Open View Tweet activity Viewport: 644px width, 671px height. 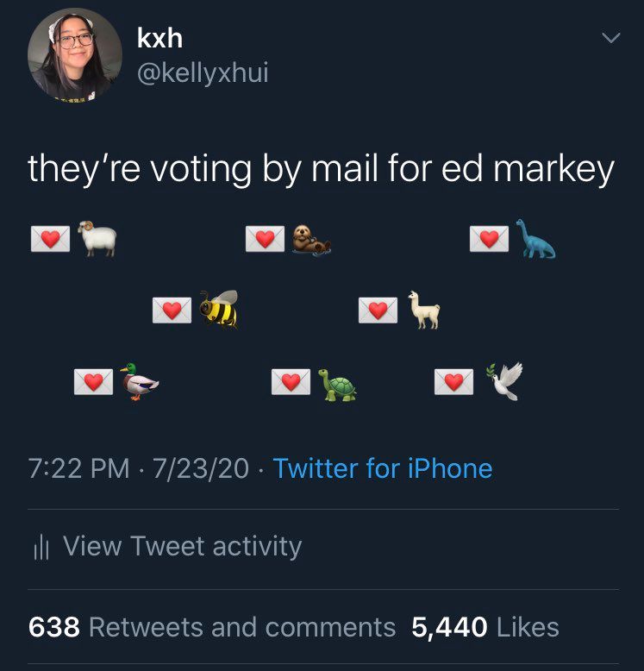(x=167, y=547)
